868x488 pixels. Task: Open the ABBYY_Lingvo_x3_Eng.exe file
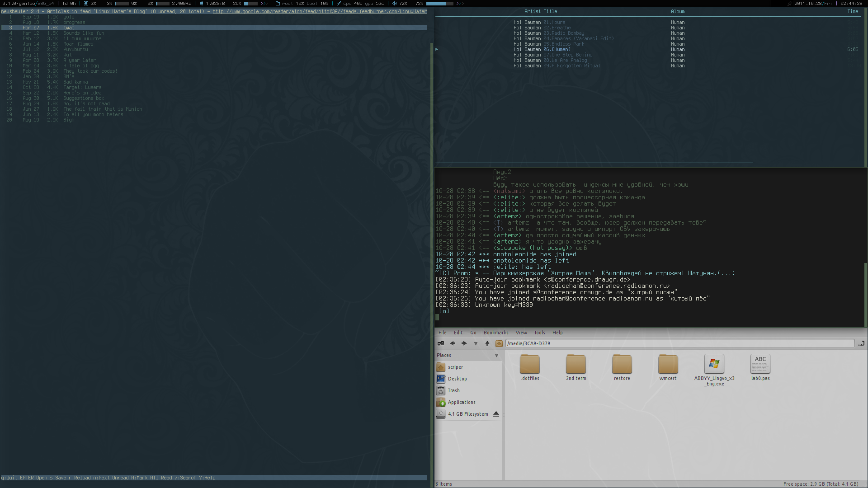click(x=714, y=364)
